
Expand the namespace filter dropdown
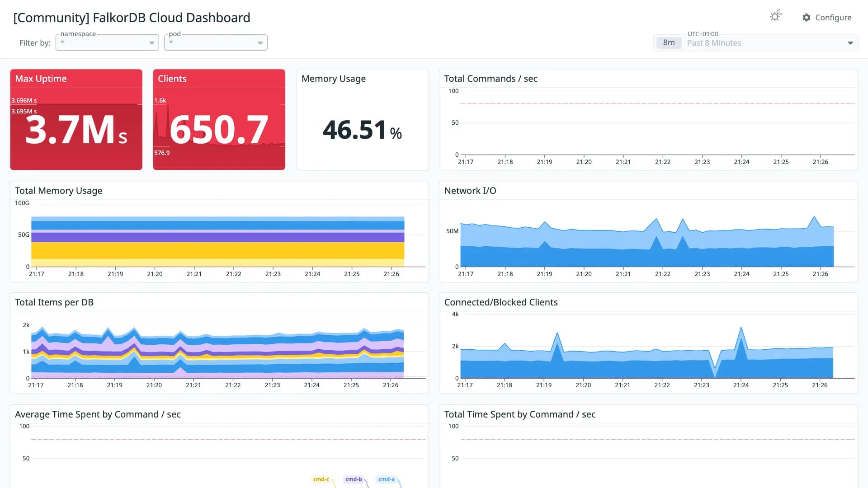click(107, 42)
